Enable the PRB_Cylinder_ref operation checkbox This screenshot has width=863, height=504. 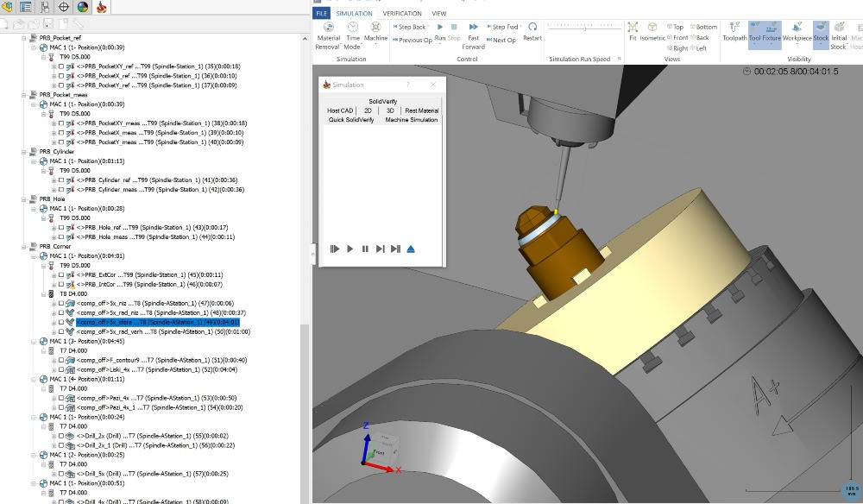click(62, 180)
